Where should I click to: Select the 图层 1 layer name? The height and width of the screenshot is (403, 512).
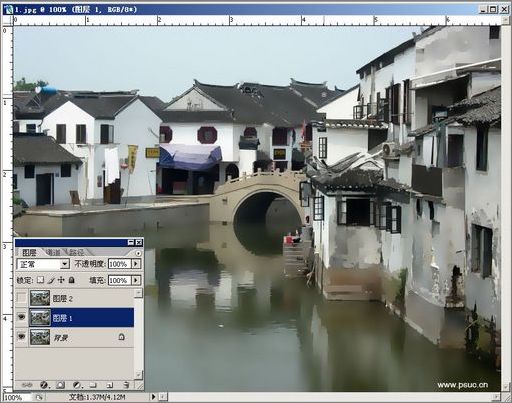coord(62,318)
